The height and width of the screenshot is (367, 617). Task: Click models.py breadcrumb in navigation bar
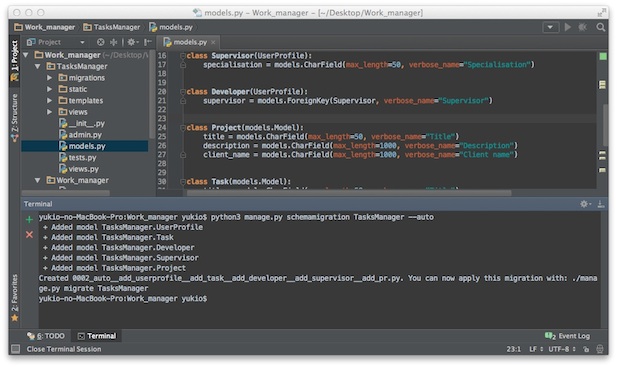(171, 27)
